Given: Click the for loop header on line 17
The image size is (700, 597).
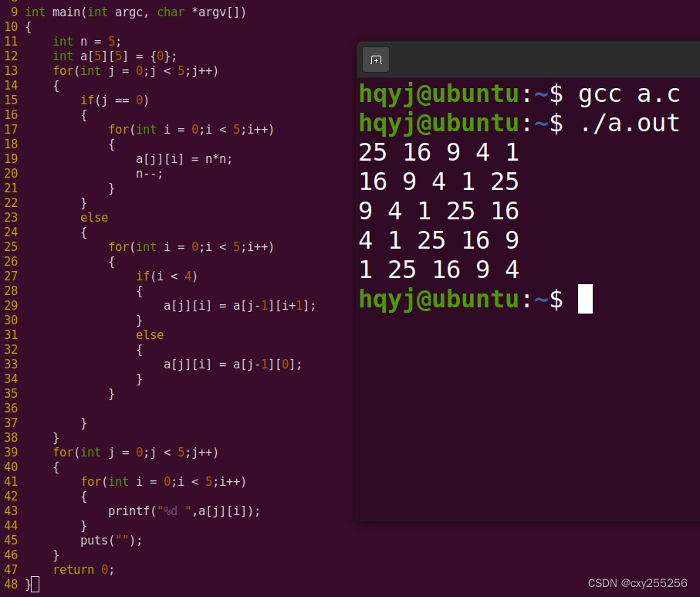Looking at the screenshot, I should (191, 130).
